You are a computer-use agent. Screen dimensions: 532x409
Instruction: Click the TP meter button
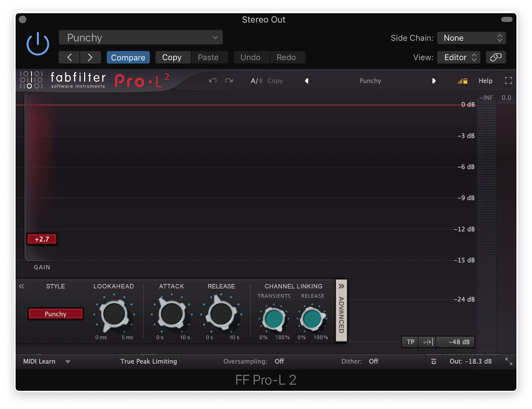tap(410, 342)
